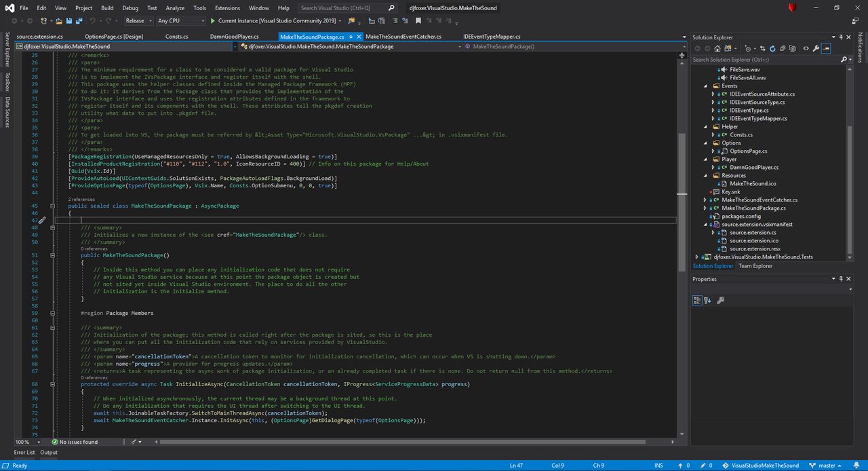Open the File menu
The width and height of the screenshot is (868, 471).
(24, 8)
